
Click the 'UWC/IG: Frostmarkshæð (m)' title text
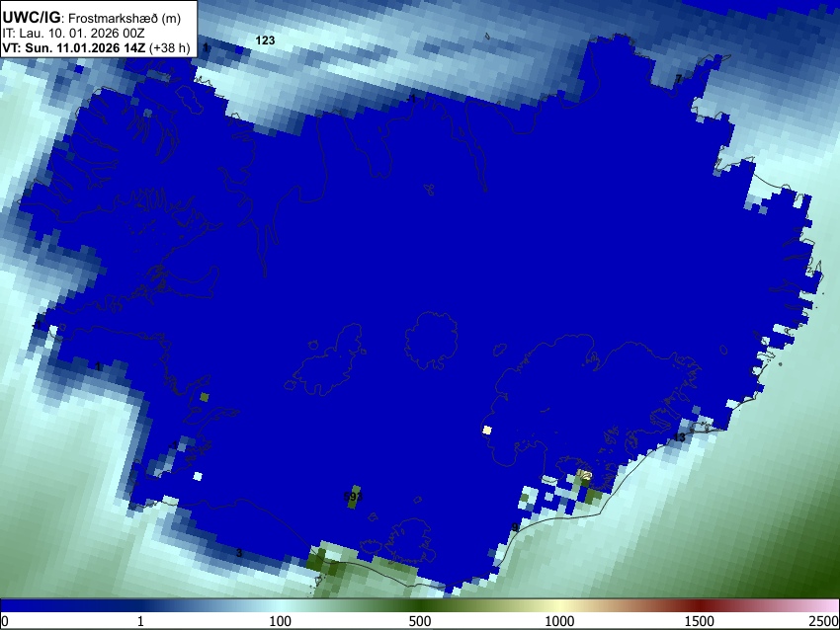(x=91, y=18)
